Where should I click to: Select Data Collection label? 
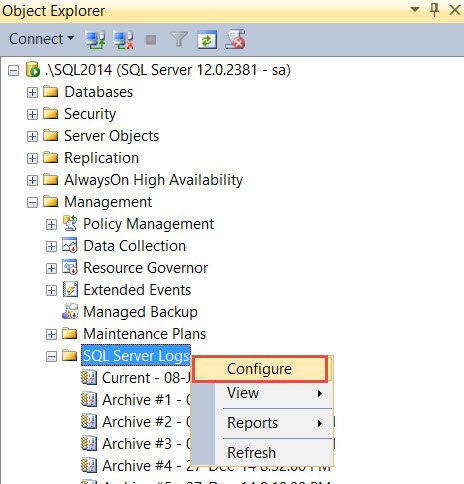(x=134, y=246)
